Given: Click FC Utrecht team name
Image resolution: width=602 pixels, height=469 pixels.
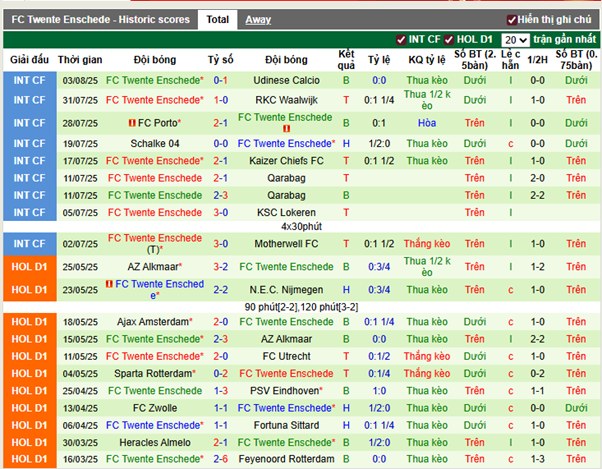Looking at the screenshot, I should point(286,357).
